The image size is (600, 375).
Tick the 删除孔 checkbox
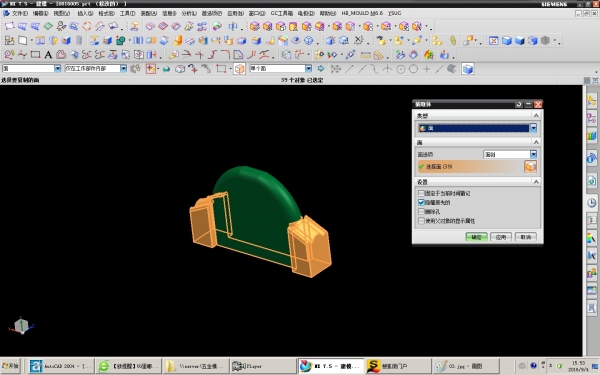pyautogui.click(x=421, y=212)
